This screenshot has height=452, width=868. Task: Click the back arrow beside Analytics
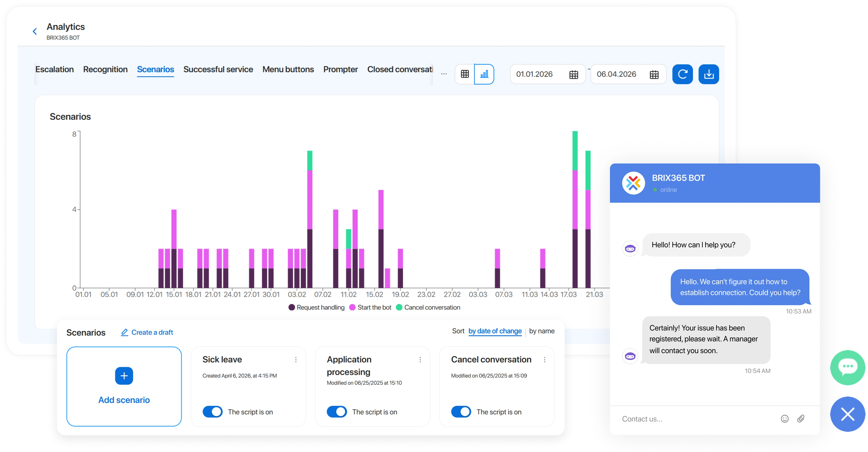(35, 31)
